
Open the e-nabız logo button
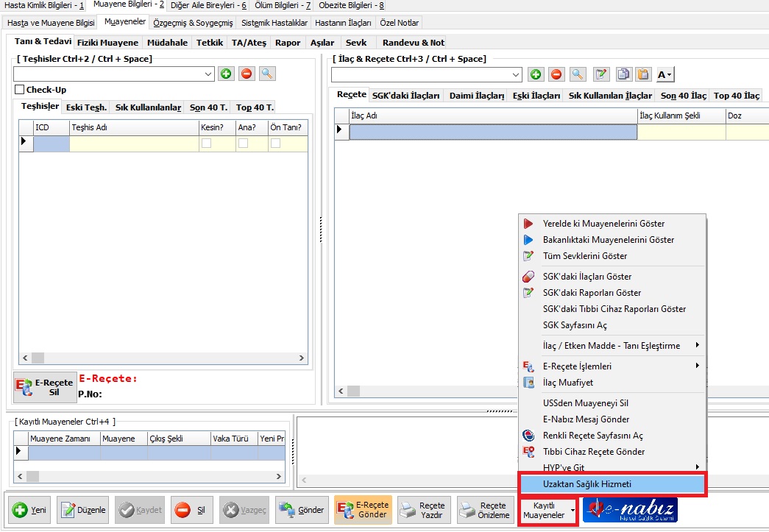[630, 510]
